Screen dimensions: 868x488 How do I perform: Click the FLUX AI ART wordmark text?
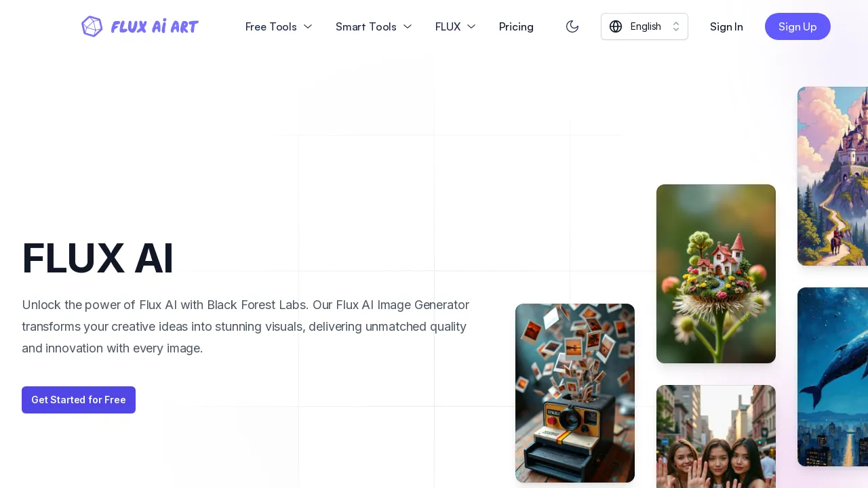pos(155,26)
